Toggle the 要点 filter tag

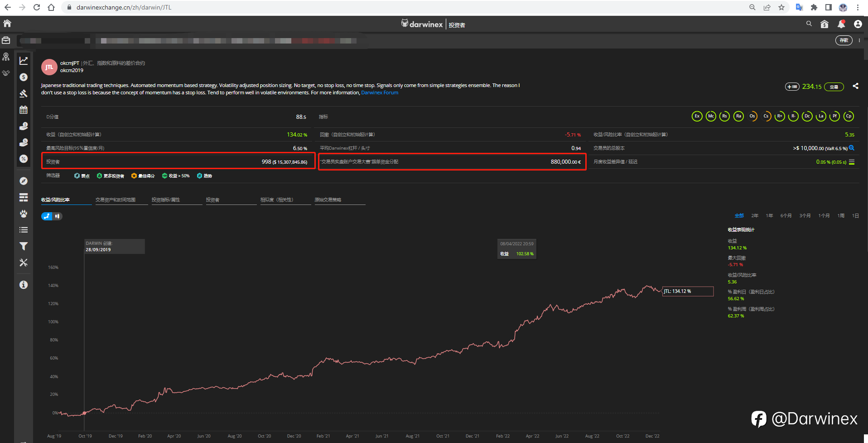click(82, 176)
